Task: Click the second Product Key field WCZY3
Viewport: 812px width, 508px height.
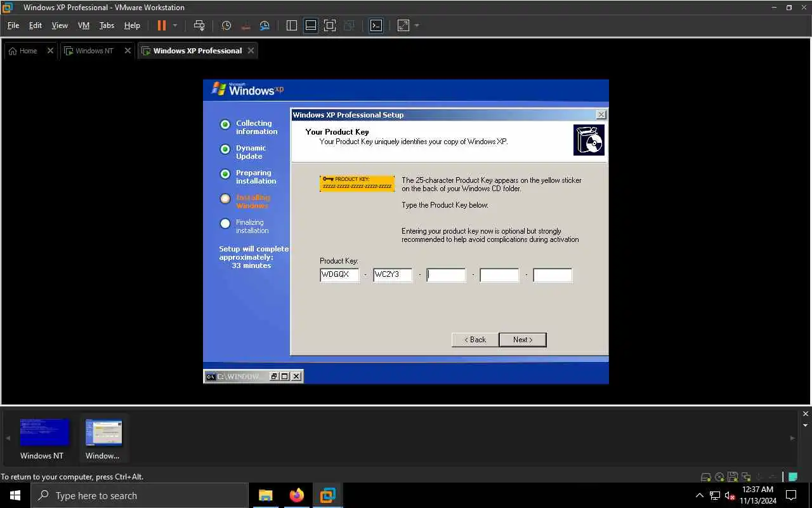Action: click(393, 275)
